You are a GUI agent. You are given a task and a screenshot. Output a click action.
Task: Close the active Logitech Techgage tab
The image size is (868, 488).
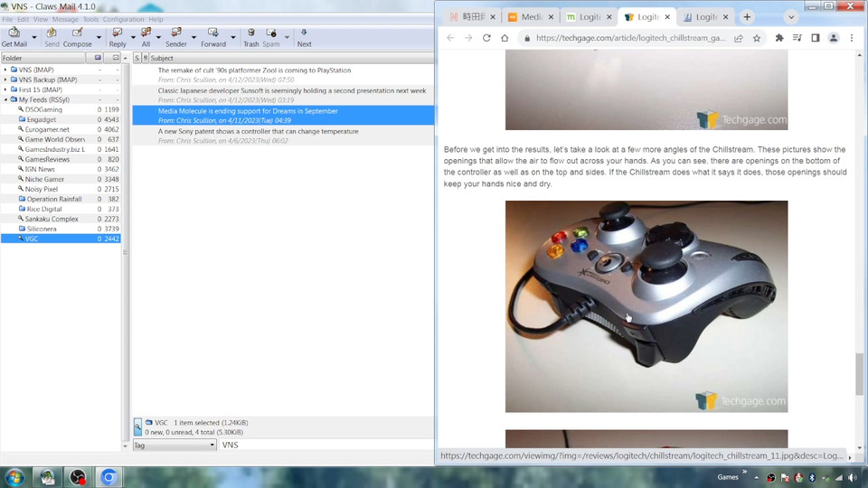click(667, 17)
